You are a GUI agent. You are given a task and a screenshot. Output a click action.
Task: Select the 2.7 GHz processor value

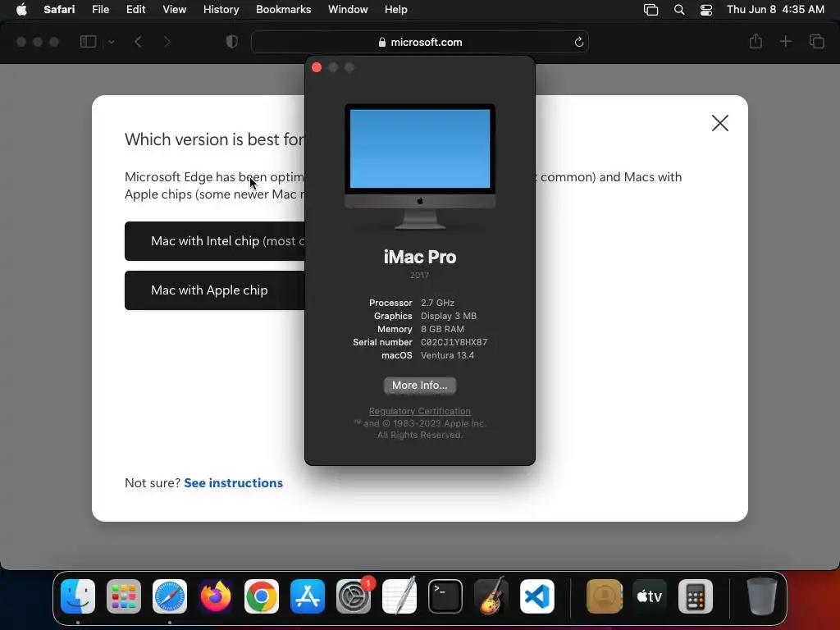[437, 303]
